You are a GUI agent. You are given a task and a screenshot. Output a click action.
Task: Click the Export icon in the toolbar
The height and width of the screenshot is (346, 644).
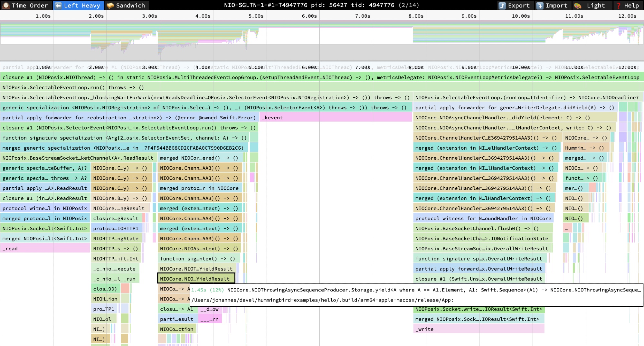pos(502,5)
